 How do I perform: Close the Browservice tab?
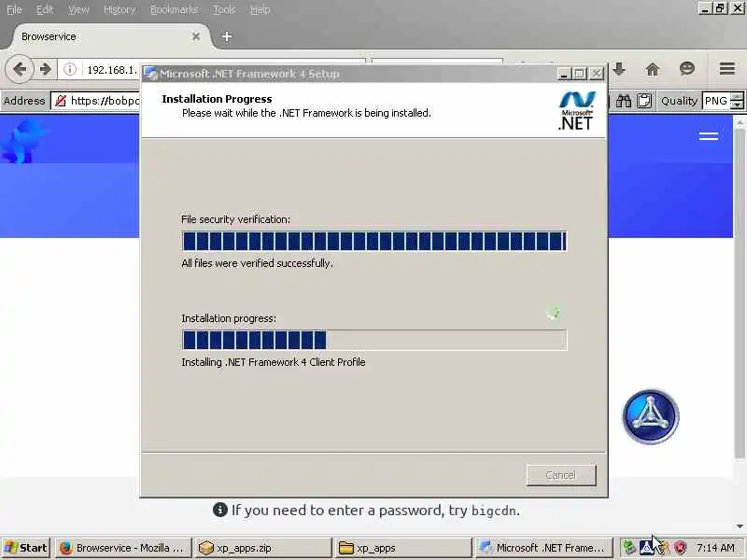(196, 36)
